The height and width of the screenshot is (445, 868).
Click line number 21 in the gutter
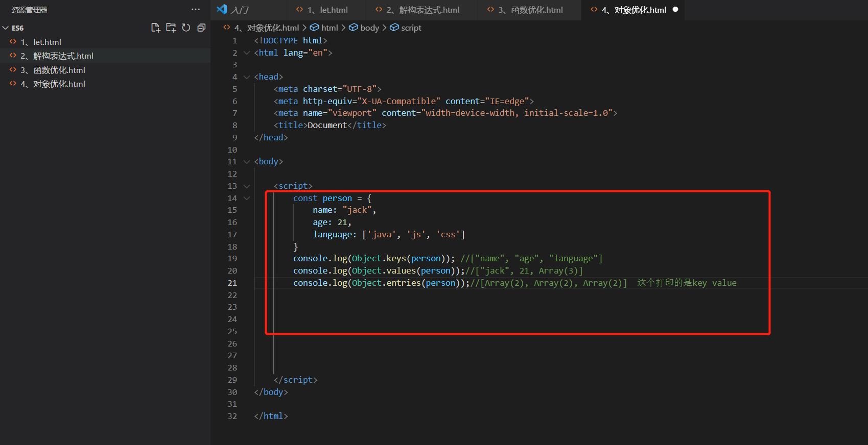(232, 283)
